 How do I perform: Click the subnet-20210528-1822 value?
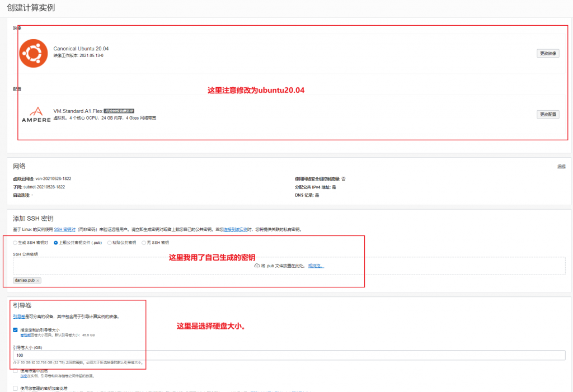(44, 187)
